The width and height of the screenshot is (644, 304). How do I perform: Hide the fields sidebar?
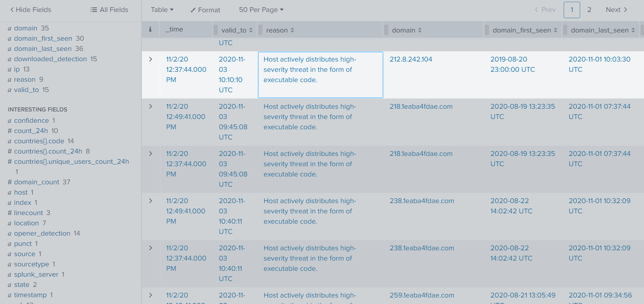(30, 10)
